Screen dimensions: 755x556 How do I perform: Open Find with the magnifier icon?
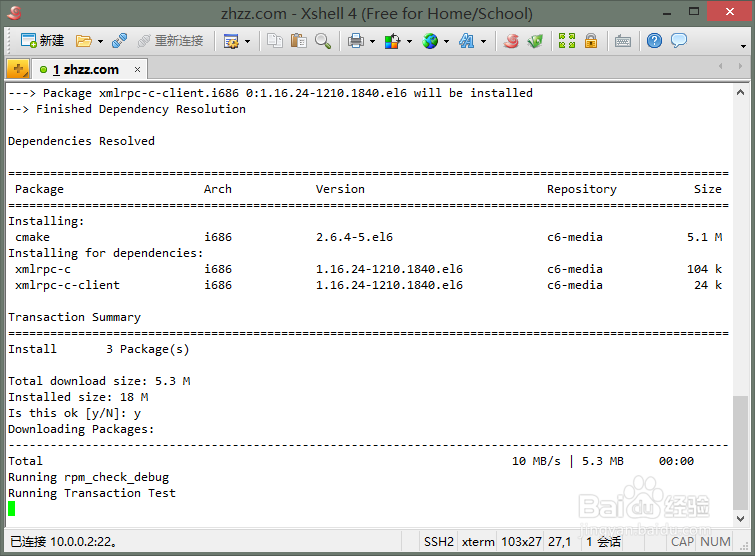[x=323, y=41]
